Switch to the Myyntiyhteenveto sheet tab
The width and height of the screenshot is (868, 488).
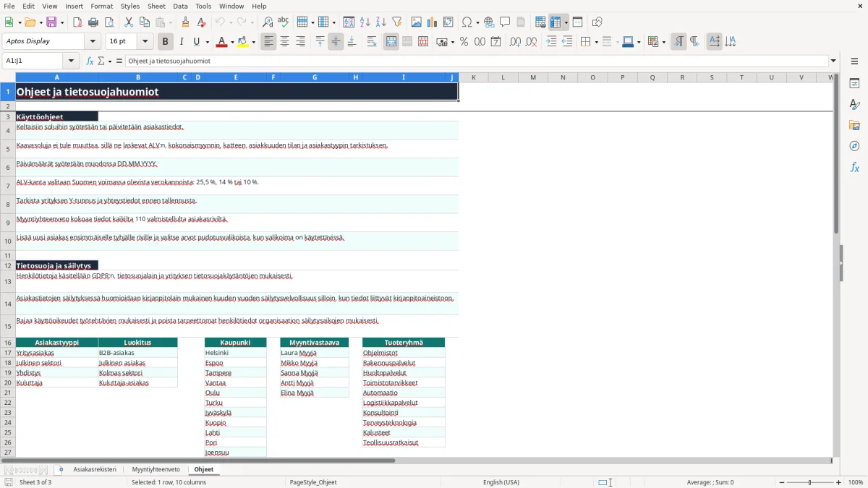click(x=156, y=469)
